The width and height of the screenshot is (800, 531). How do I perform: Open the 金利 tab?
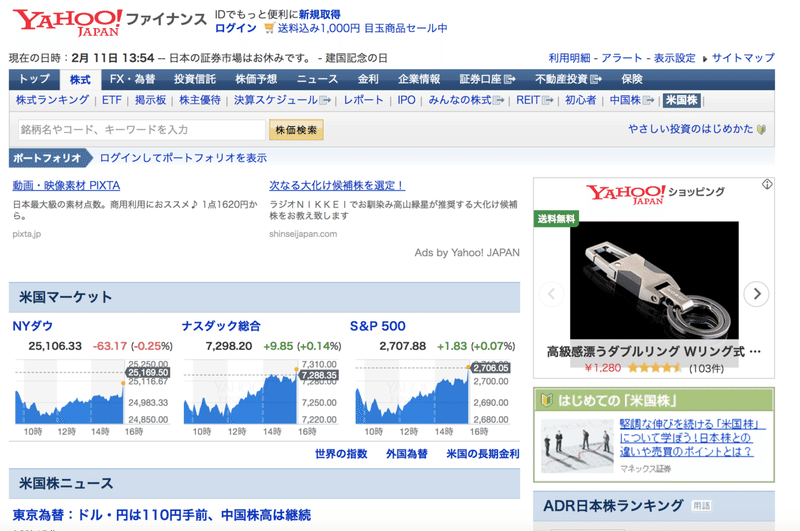click(x=368, y=79)
